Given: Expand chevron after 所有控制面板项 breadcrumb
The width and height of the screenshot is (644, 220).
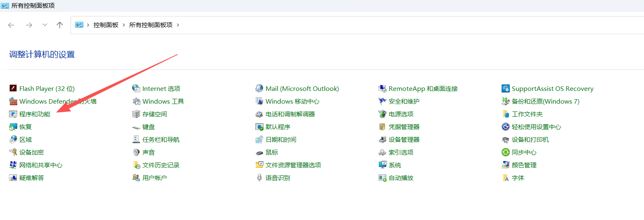Looking at the screenshot, I should [x=178, y=25].
